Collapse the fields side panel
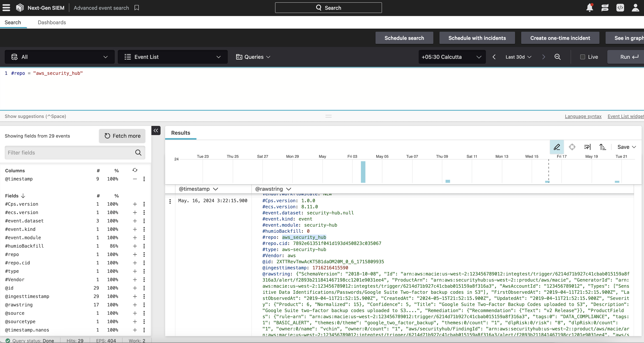This screenshot has height=343, width=644. point(156,130)
